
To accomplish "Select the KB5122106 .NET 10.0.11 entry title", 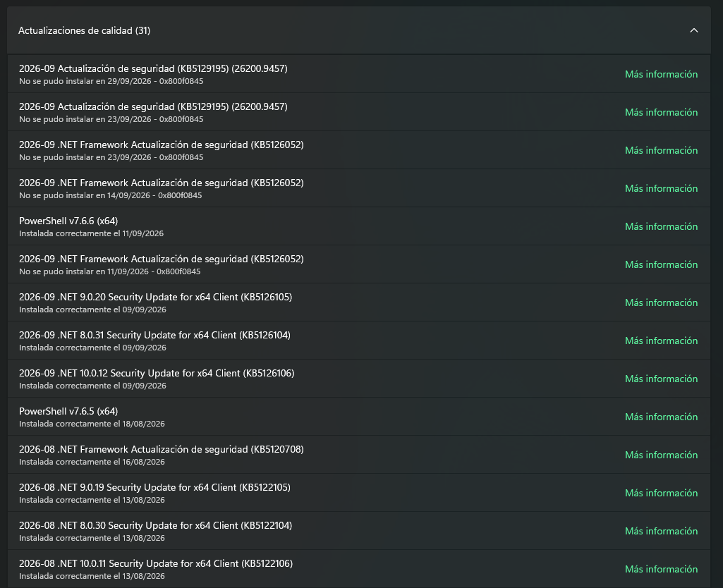I will point(156,563).
